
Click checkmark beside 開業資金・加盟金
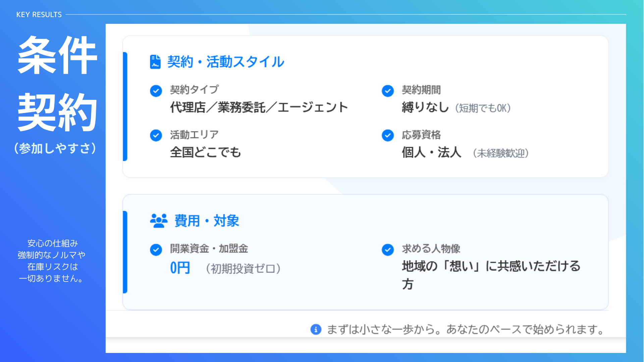click(x=156, y=250)
